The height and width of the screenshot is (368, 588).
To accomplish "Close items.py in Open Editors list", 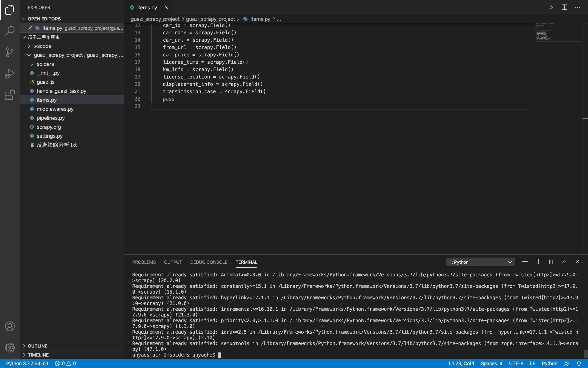I will pos(30,28).
